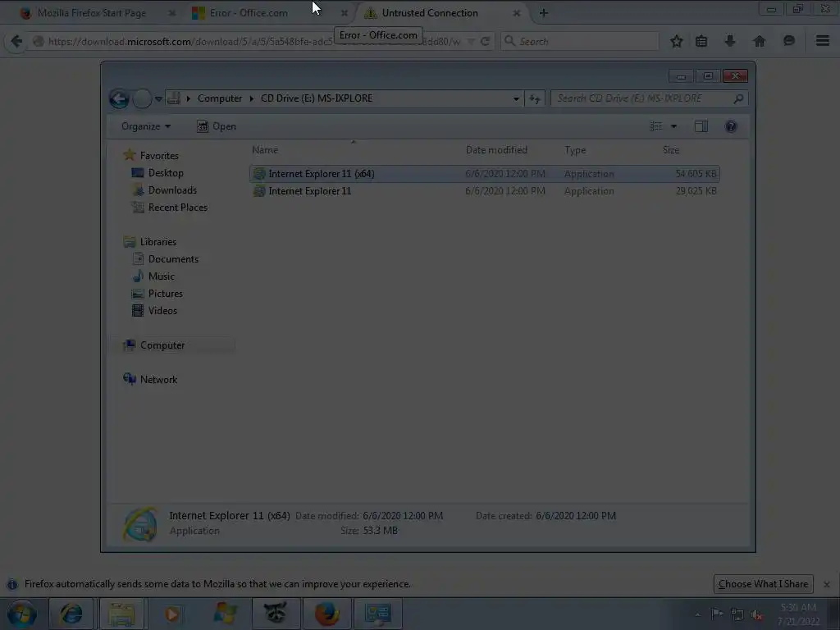
Task: Launch Internet Explorer from the taskbar
Action: tap(71, 614)
